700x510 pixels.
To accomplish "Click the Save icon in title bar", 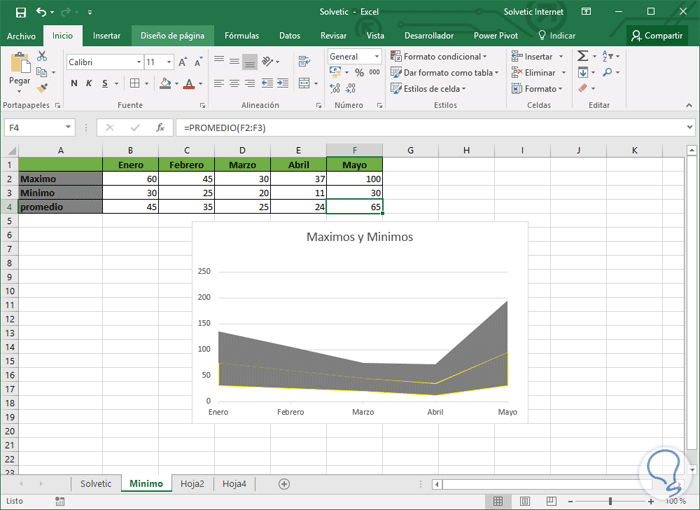I will coord(20,12).
